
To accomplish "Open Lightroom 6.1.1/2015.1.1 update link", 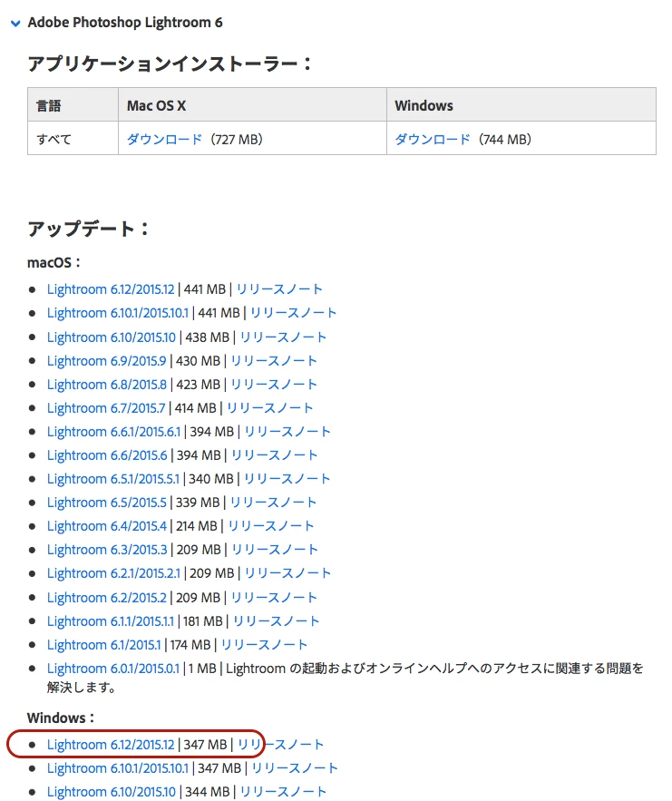I will [x=111, y=621].
